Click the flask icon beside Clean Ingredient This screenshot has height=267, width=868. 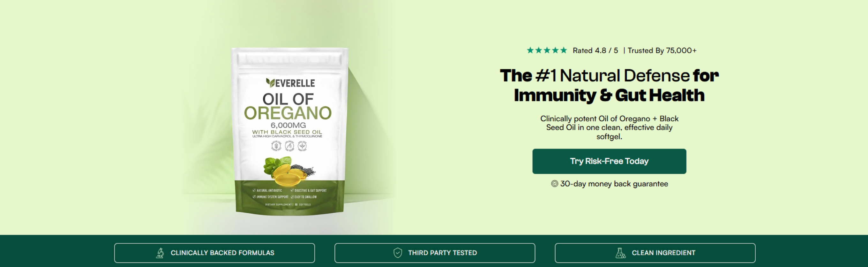620,253
